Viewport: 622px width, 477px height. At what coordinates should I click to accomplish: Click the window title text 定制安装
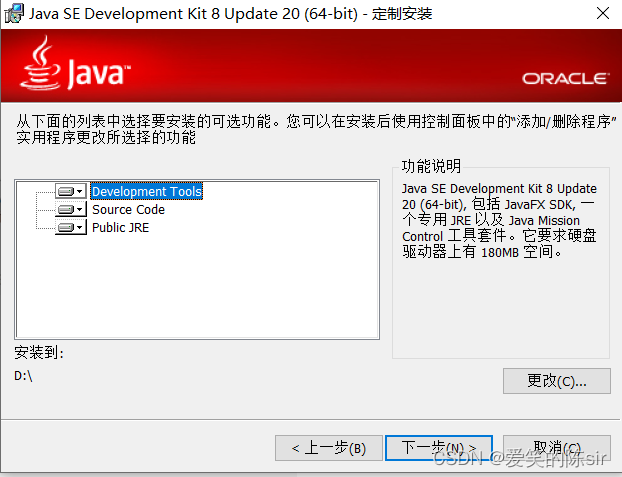(x=402, y=14)
